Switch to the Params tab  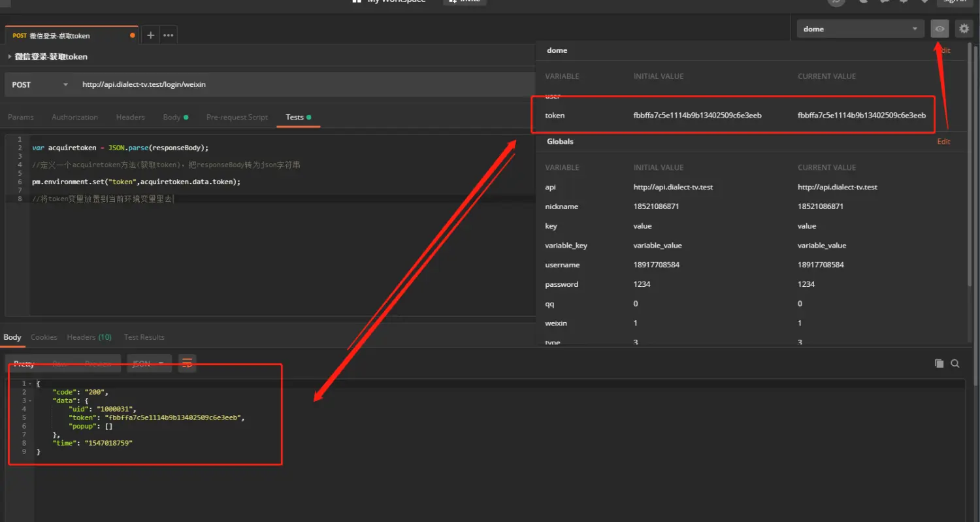pyautogui.click(x=21, y=117)
